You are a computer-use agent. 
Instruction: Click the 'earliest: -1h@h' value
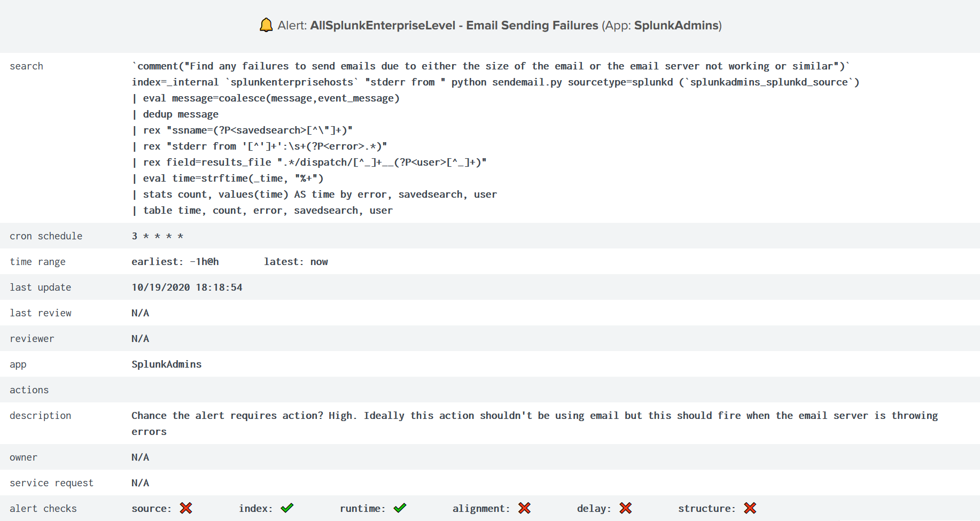click(x=175, y=262)
